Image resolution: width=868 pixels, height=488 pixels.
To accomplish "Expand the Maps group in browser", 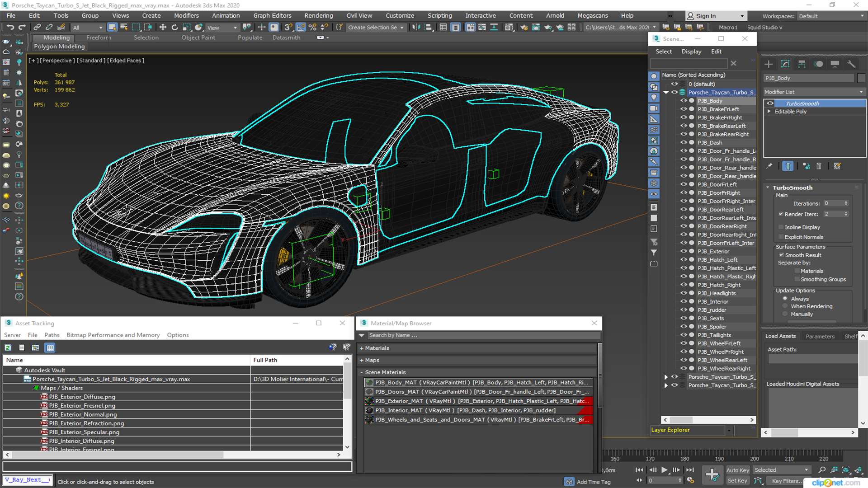I will pos(362,360).
